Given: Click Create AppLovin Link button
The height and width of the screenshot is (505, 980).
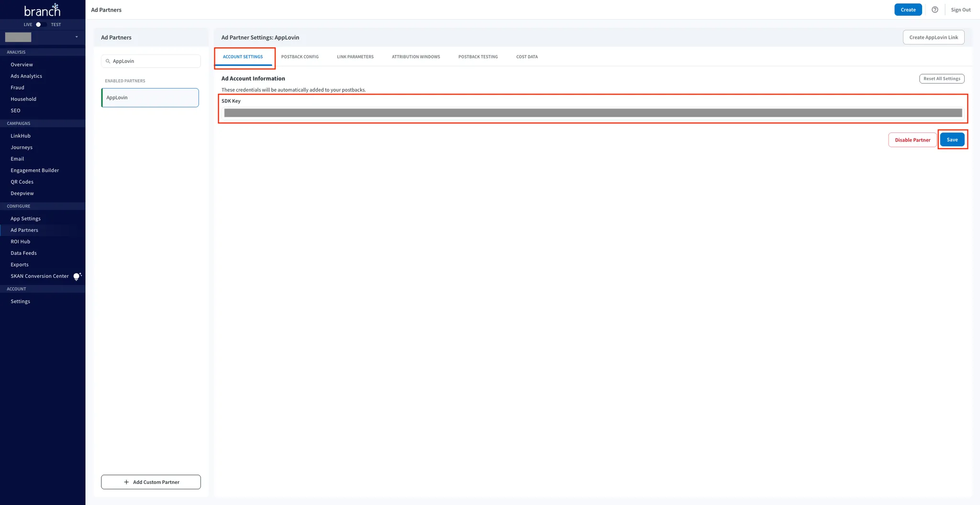Looking at the screenshot, I should pos(933,37).
